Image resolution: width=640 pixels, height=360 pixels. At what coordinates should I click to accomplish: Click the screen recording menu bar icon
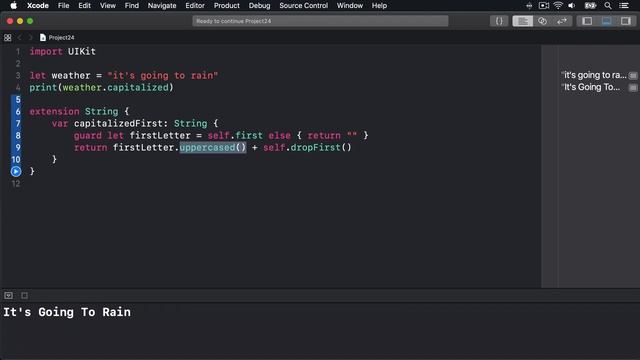tap(544, 6)
